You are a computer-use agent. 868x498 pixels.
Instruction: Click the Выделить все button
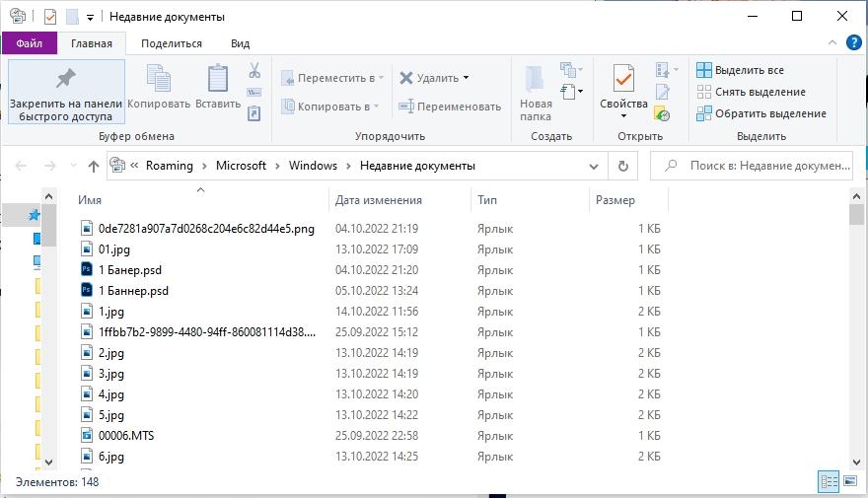740,70
